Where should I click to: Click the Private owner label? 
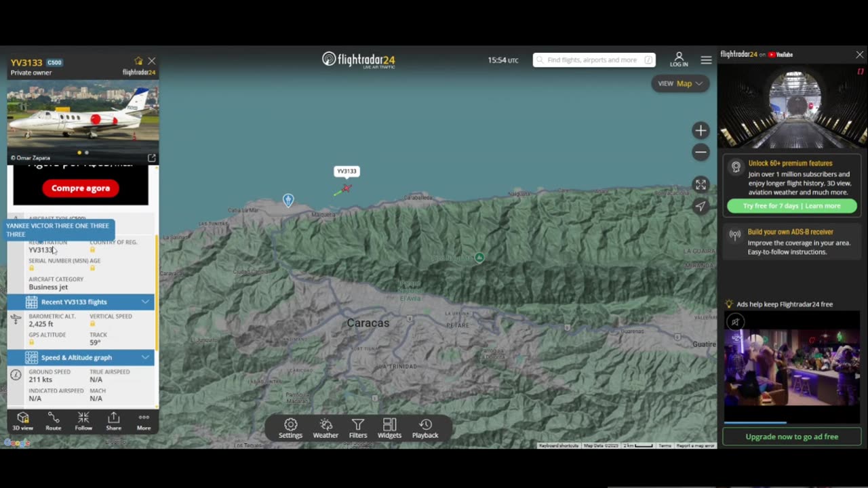coord(31,73)
